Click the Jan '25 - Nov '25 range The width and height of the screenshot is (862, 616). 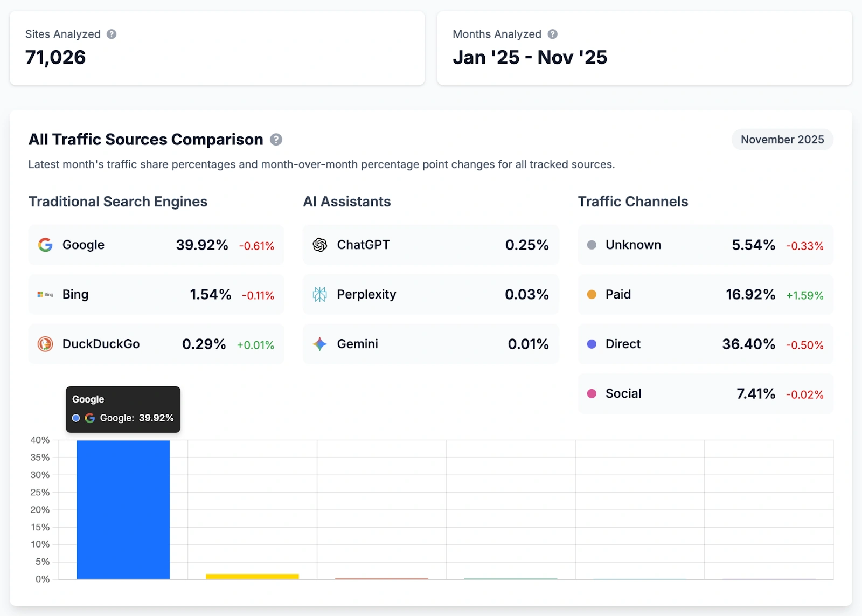(x=530, y=57)
